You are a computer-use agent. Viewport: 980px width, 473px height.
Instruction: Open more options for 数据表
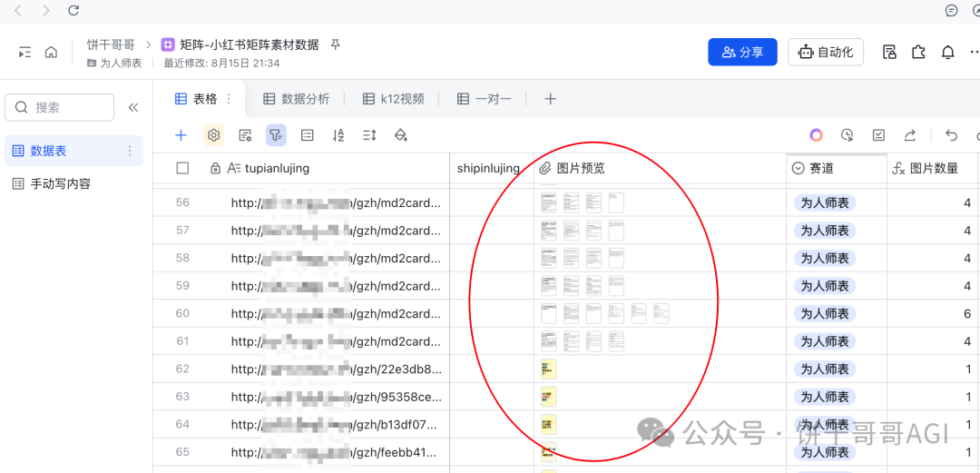pos(130,151)
